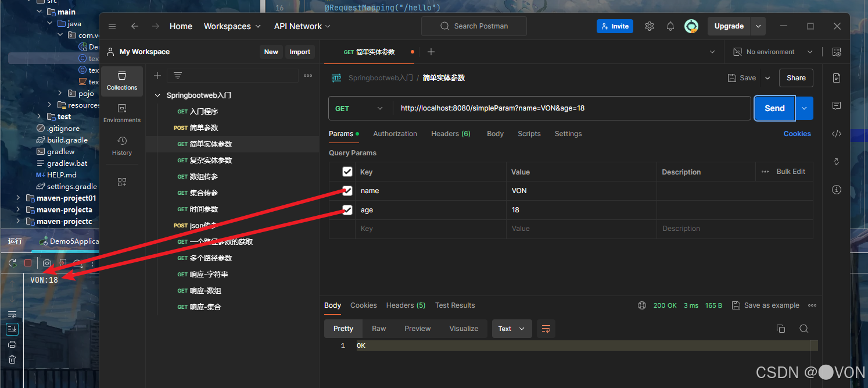The width and height of the screenshot is (868, 388).
Task: Uncheck the name parameter checkbox
Action: click(347, 191)
